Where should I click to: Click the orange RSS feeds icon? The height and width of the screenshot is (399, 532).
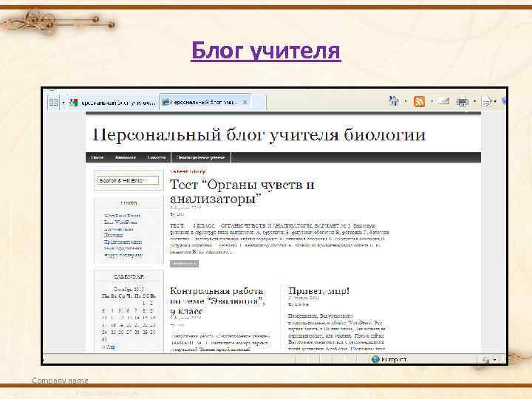[419, 101]
